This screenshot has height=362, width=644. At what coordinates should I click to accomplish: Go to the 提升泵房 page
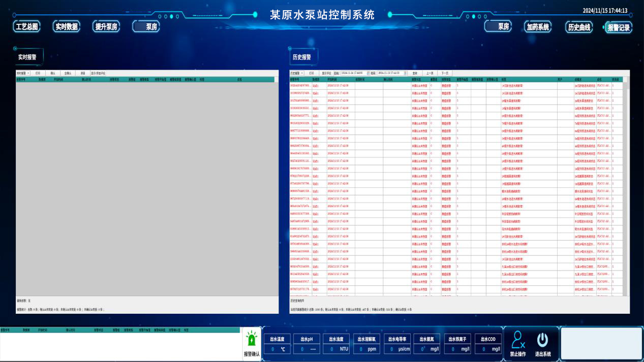coord(106,27)
